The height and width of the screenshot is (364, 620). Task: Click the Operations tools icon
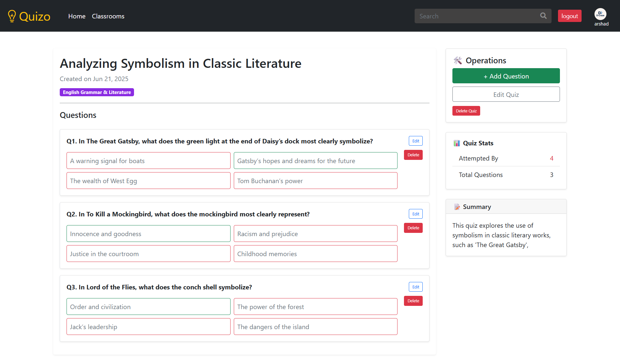click(x=458, y=60)
